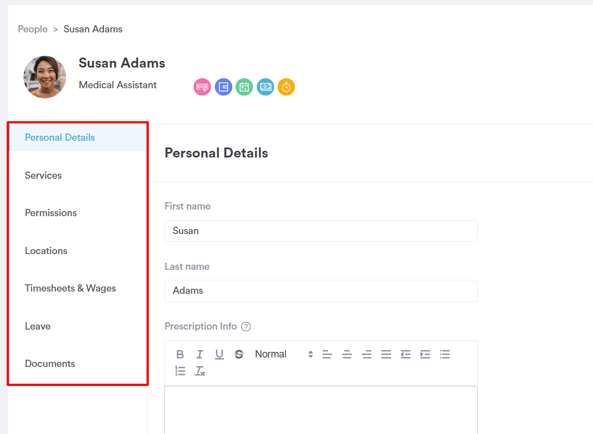The image size is (593, 434).
Task: Apply strikethrough formatting
Action: click(239, 354)
